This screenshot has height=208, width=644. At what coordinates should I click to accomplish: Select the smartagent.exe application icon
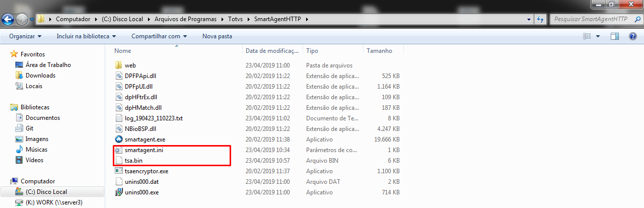[119, 140]
